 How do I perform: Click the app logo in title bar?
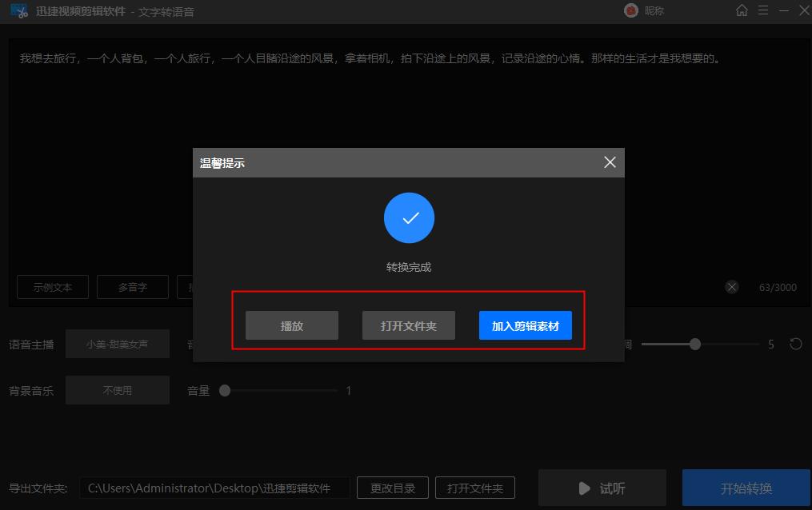[19, 11]
